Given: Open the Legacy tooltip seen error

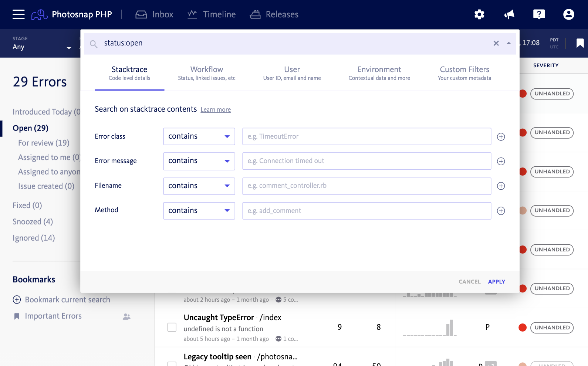Looking at the screenshot, I should coord(217,357).
